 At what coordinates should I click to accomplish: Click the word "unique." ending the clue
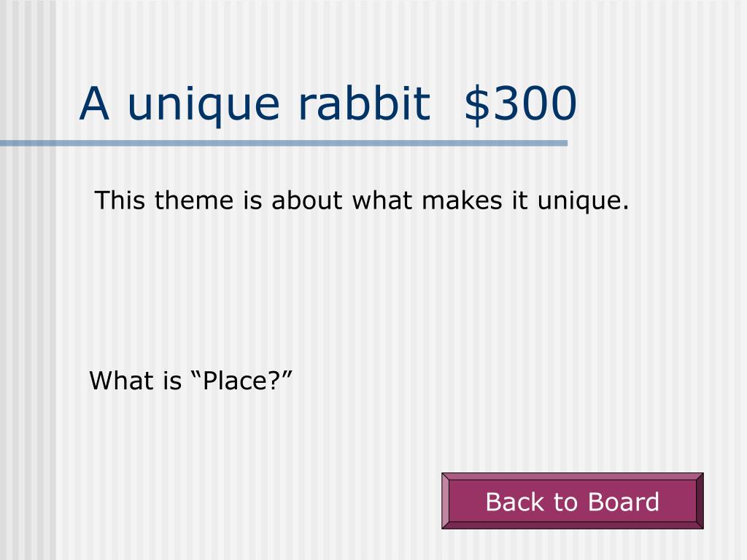click(x=583, y=202)
